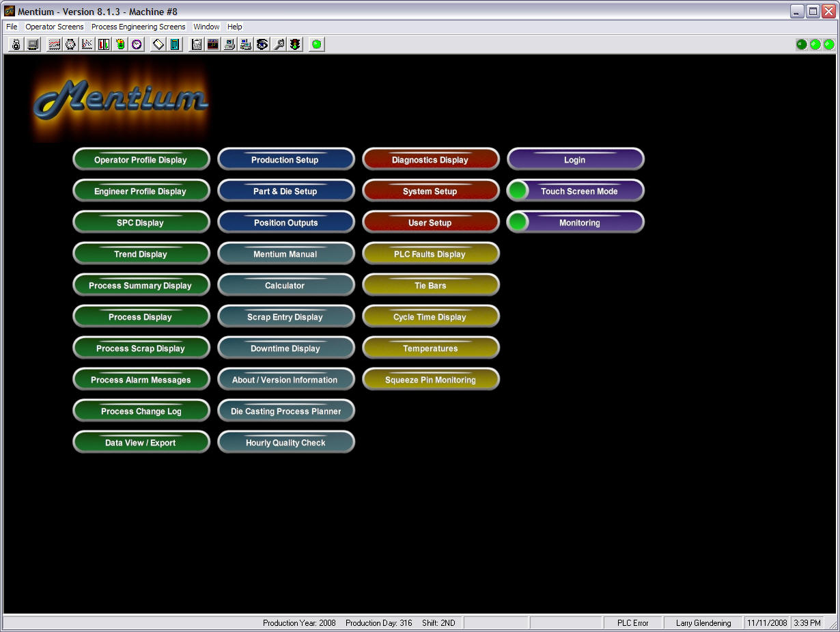Open the Help menu
840x632 pixels.
click(235, 27)
